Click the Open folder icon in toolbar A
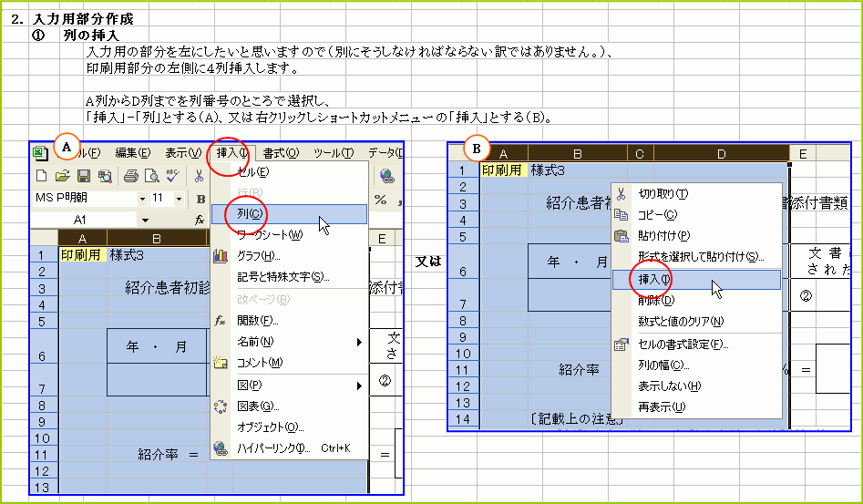The width and height of the screenshot is (863, 504). 62,176
